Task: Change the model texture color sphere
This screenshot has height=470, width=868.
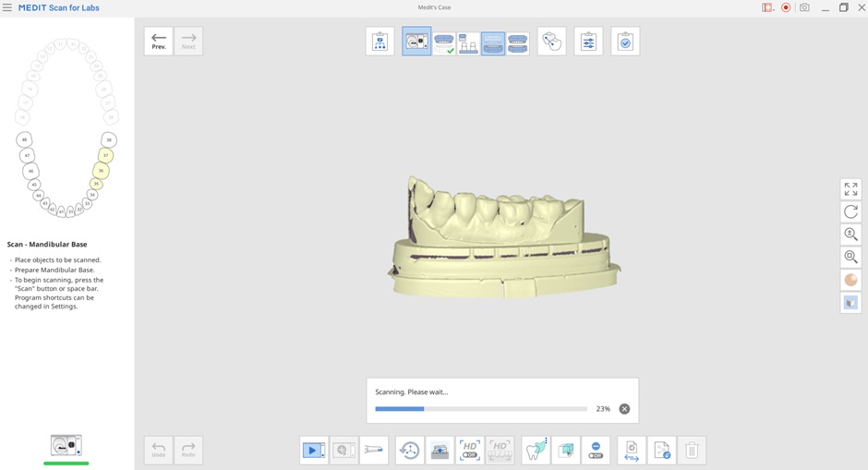Action: (850, 280)
